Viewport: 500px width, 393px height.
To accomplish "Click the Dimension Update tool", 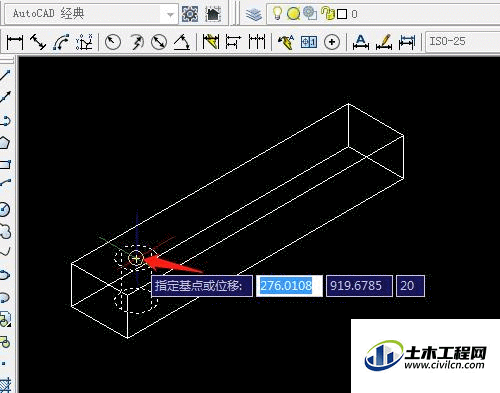I will point(407,42).
